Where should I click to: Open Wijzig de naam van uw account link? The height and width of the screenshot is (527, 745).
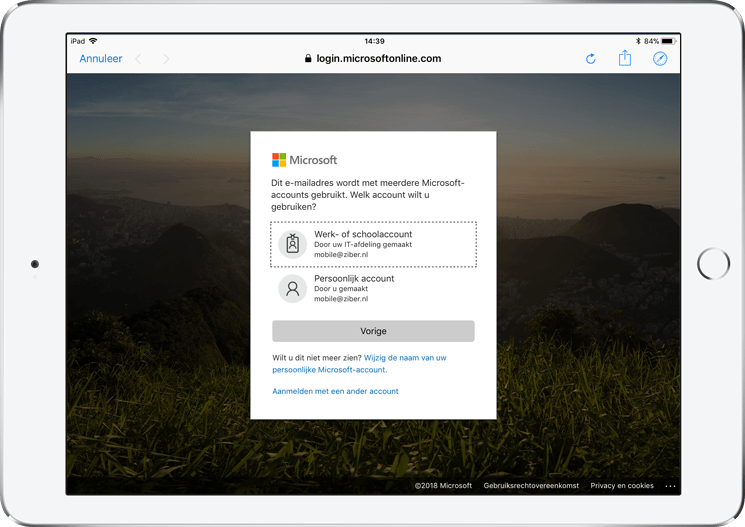(359, 364)
